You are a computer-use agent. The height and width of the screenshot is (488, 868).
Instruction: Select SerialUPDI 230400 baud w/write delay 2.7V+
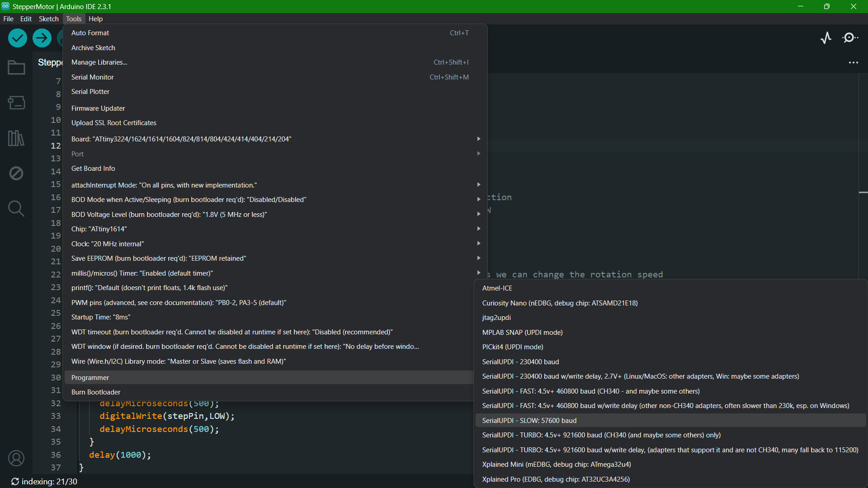671,376
